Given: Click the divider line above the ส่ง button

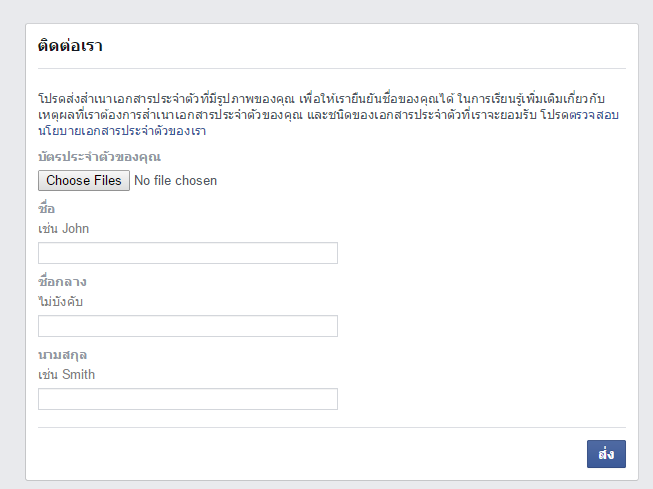Looking at the screenshot, I should tap(332, 427).
